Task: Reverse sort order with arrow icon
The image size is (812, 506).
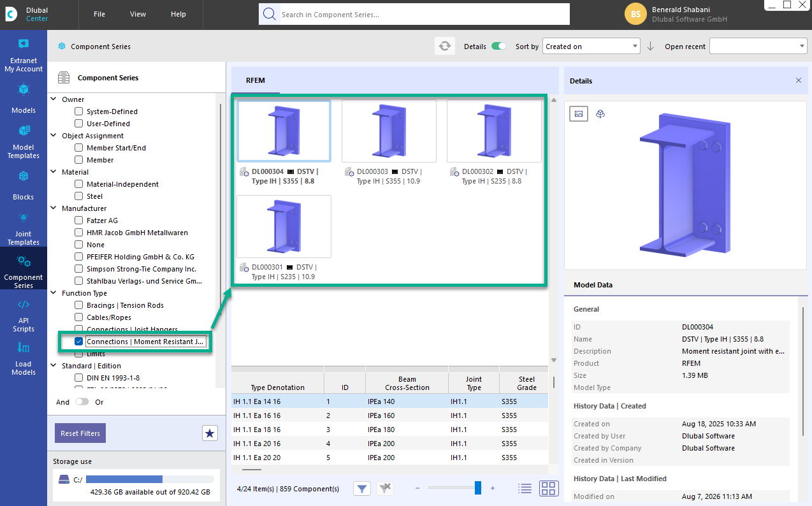Action: coord(651,47)
